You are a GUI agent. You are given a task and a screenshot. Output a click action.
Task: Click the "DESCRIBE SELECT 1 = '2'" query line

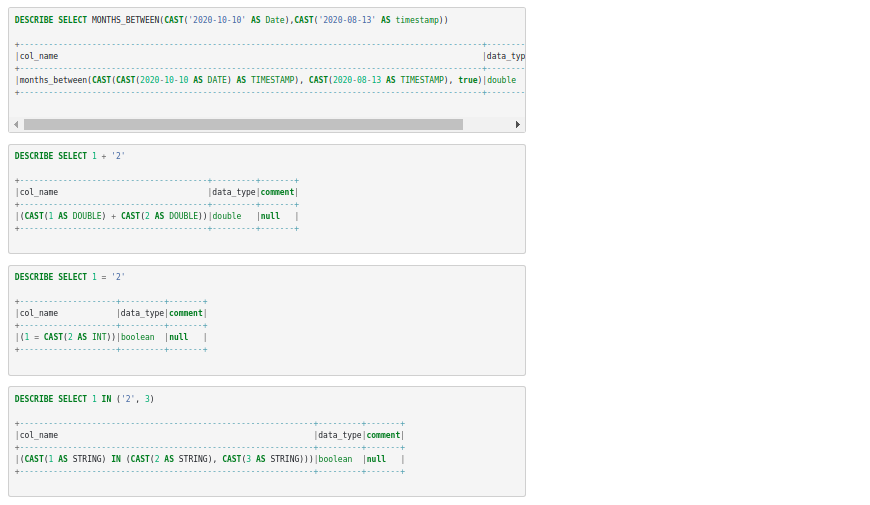point(70,277)
